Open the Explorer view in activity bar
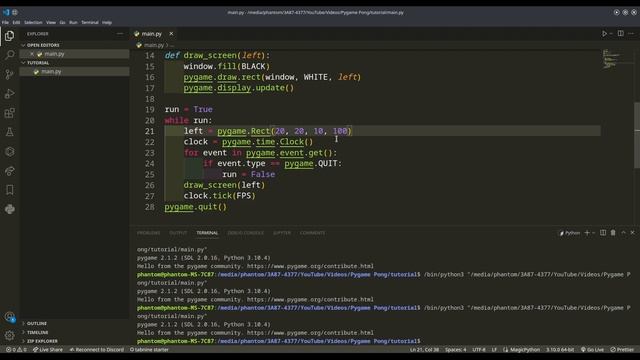 pos(9,36)
